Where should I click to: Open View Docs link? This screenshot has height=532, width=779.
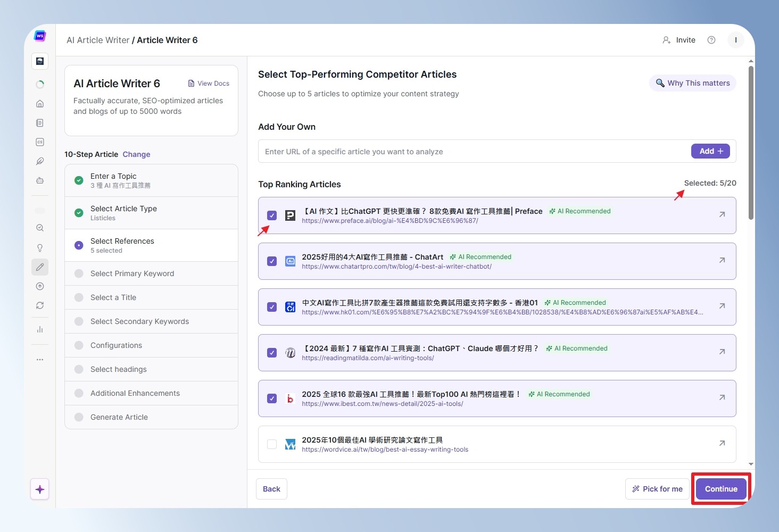[x=209, y=84]
